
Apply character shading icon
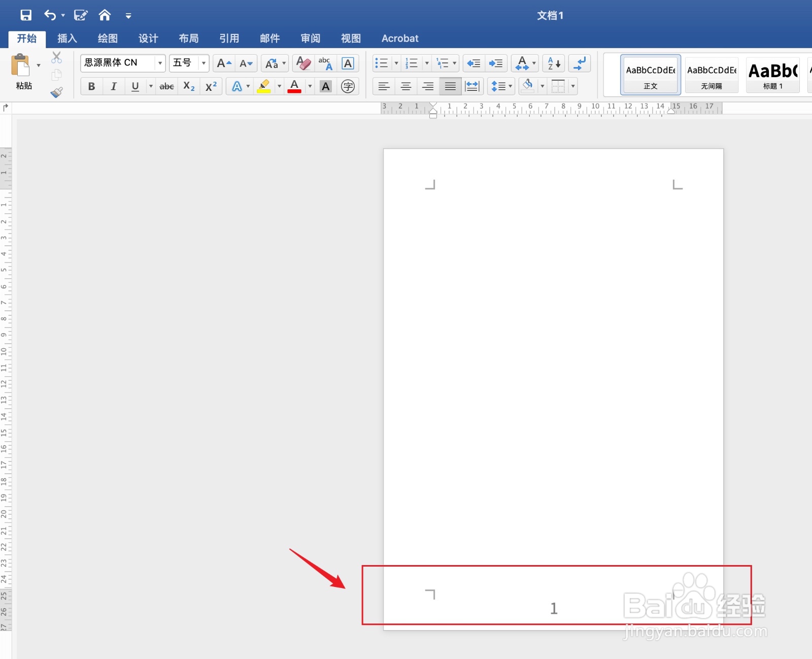326,86
